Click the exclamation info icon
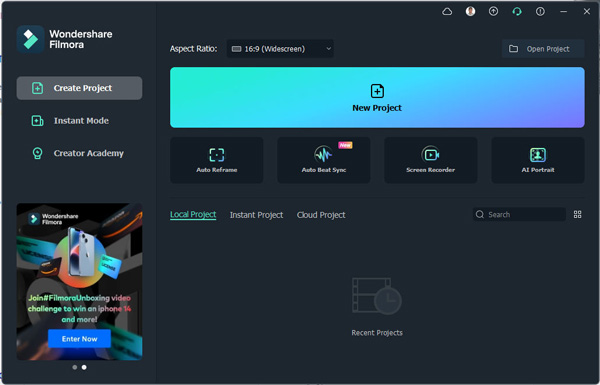This screenshot has width=600, height=385. 540,11
